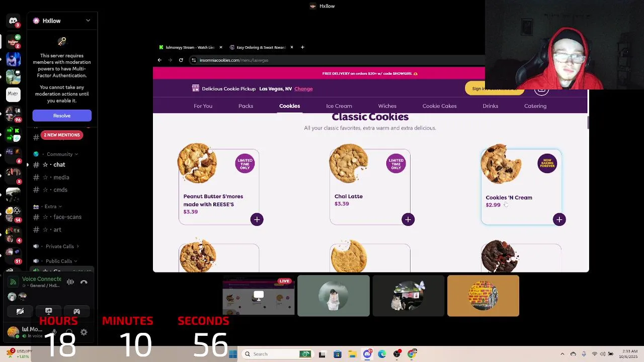
Task: Click Resolve for multi-factor authentication
Action: tap(62, 116)
